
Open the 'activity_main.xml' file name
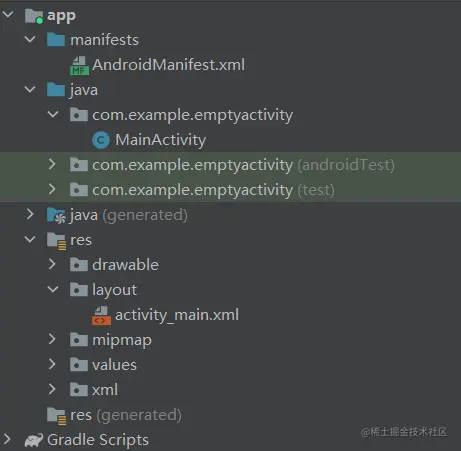coord(177,315)
